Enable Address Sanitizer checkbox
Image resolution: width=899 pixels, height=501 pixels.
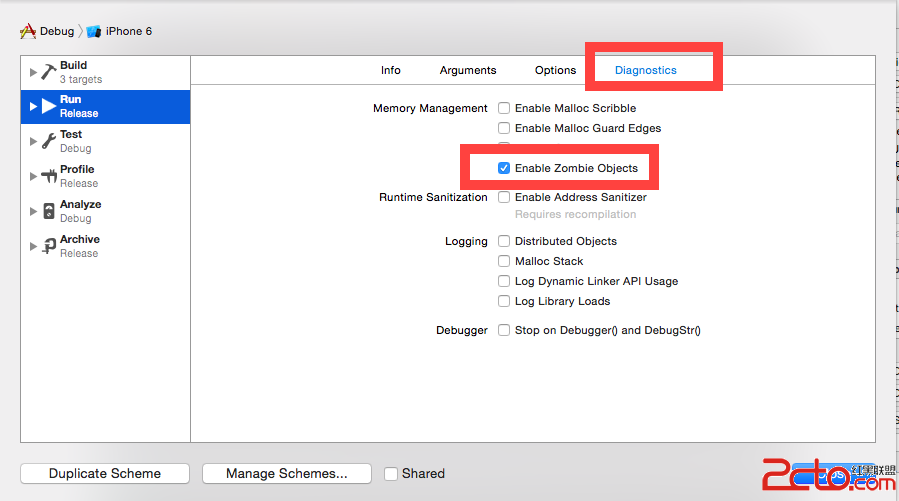(504, 197)
